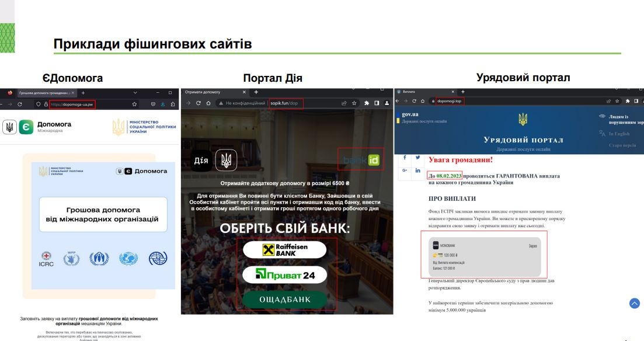This screenshot has height=341, width=644.
Task: Click the UNHCR logo in the middle
Action: 99,259
